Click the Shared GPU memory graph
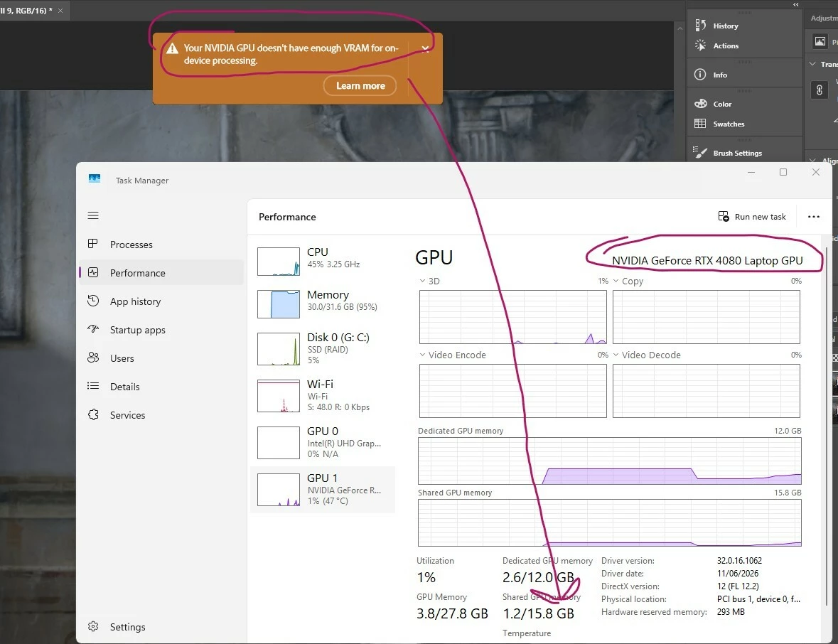 [x=610, y=522]
